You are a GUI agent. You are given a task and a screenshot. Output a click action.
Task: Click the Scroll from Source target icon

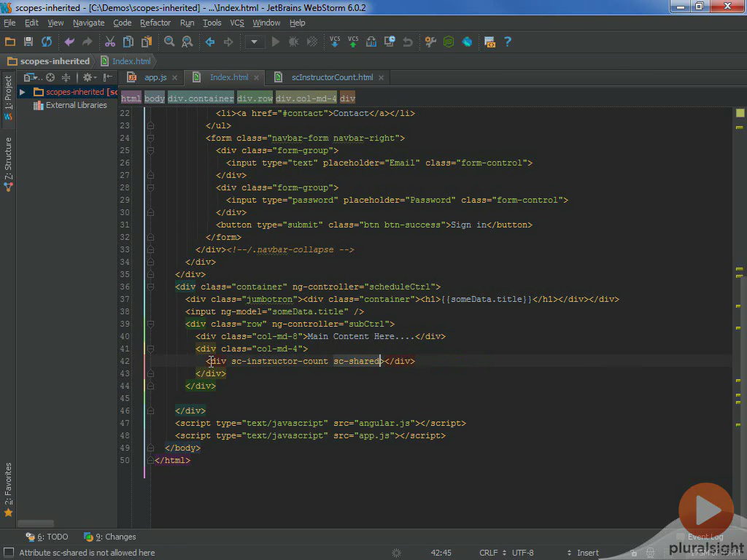click(x=50, y=77)
